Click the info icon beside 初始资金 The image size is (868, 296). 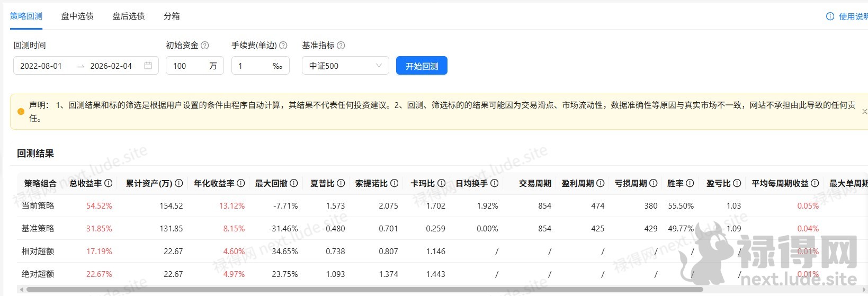point(205,46)
